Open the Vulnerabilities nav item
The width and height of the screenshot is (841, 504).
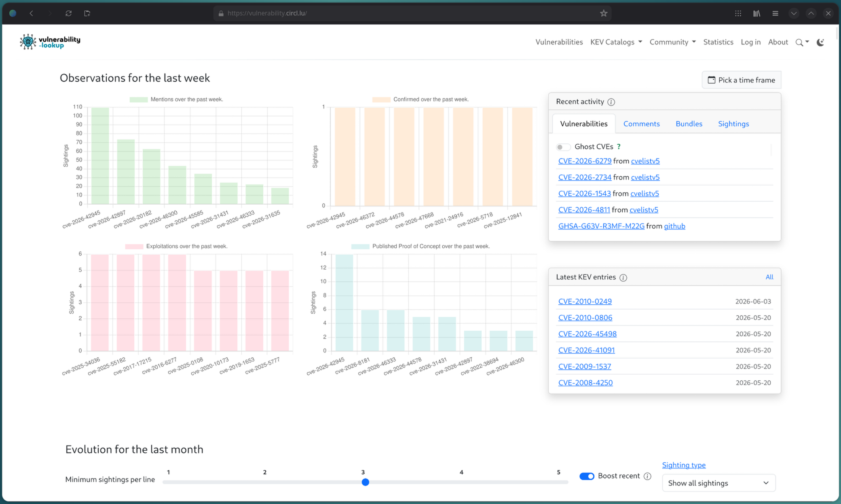click(x=559, y=42)
